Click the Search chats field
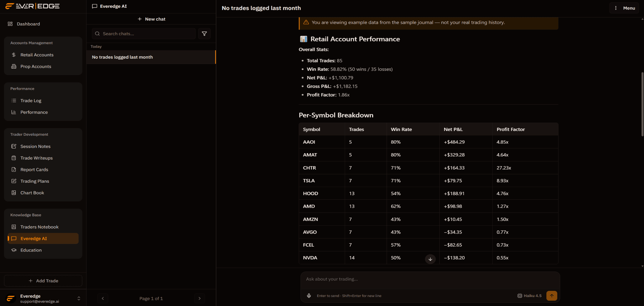Image resolution: width=644 pixels, height=306 pixels. click(144, 34)
